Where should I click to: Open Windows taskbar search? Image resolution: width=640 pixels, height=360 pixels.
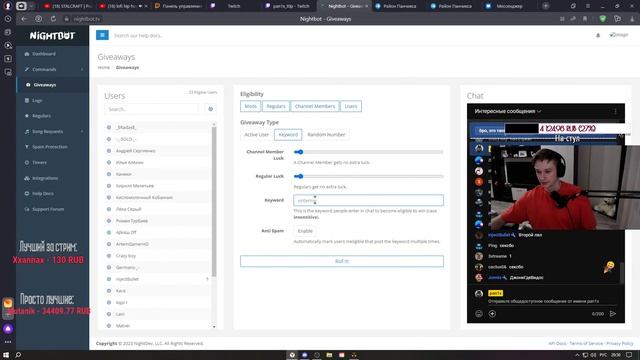pos(18,355)
